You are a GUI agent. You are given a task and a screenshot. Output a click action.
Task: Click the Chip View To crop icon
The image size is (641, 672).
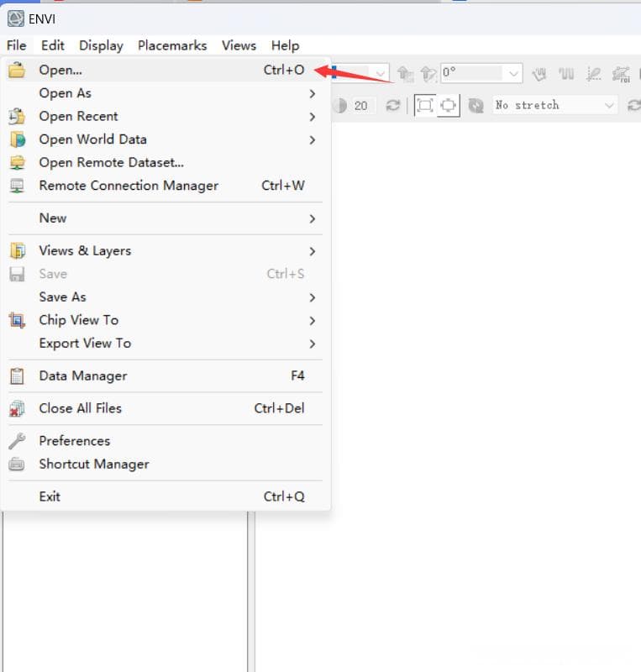point(17,320)
